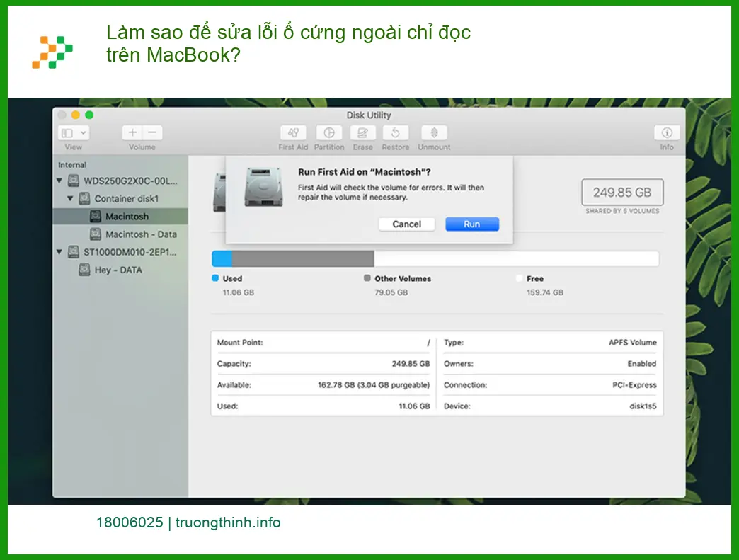Click the Free 159.74 GB value
The height and width of the screenshot is (560, 739).
[x=545, y=292]
